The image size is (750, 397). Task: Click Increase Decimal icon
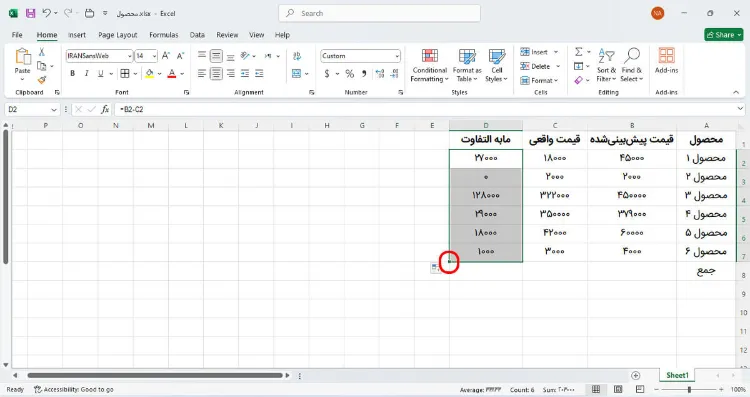[380, 73]
